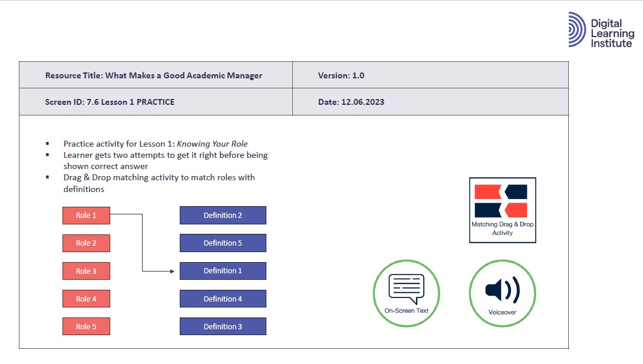Select the Role 5 box
The height and width of the screenshot is (364, 643).
pyautogui.click(x=86, y=326)
